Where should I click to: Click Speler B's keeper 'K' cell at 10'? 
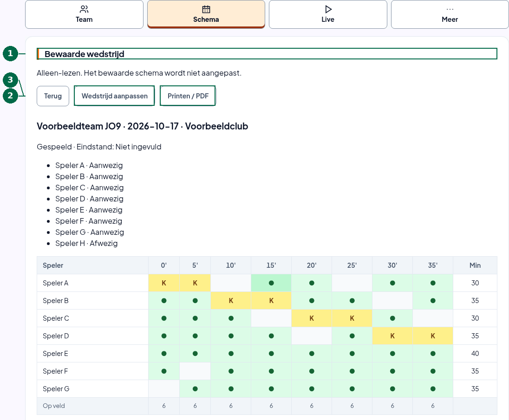[x=231, y=301]
